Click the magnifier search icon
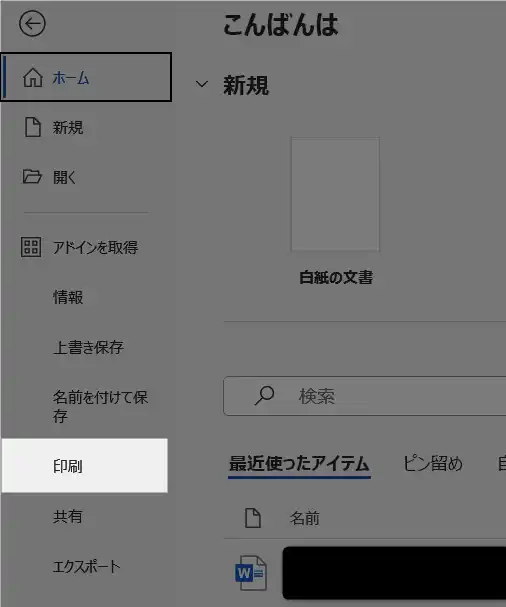This screenshot has height=607, width=506. click(x=264, y=396)
